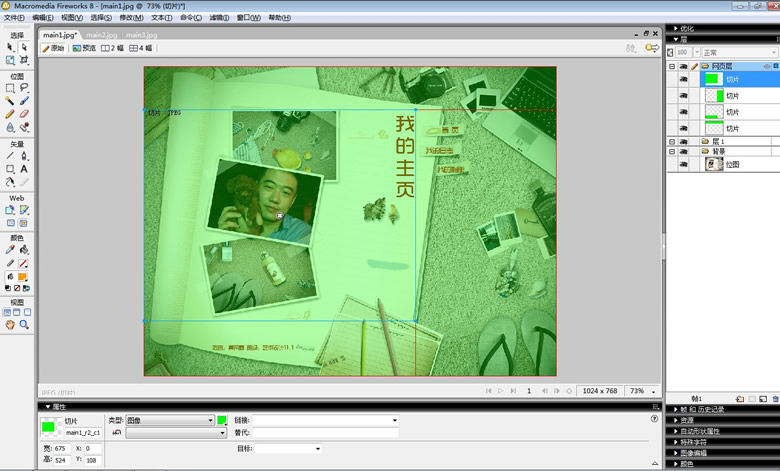The height and width of the screenshot is (471, 780).
Task: Select the Hand tool in the view section
Action: tap(10, 325)
